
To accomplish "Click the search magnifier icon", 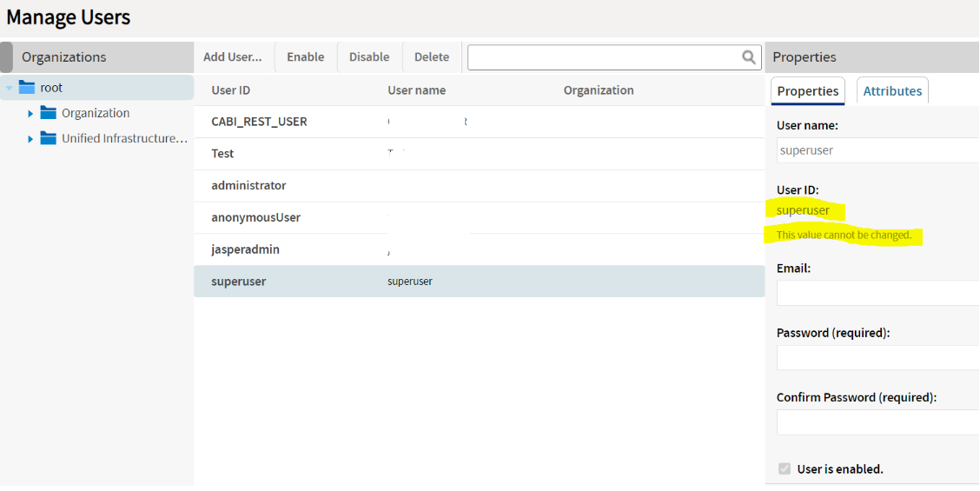I will click(749, 57).
